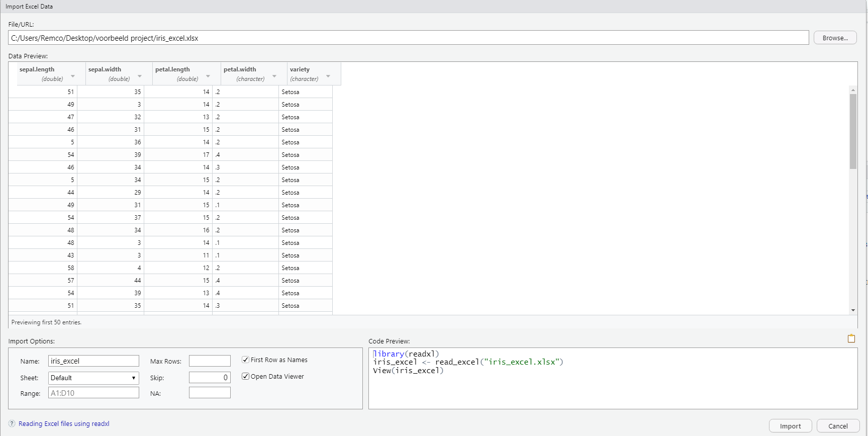Open Reading Excel files using readxl link
This screenshot has width=868, height=436.
[x=64, y=424]
